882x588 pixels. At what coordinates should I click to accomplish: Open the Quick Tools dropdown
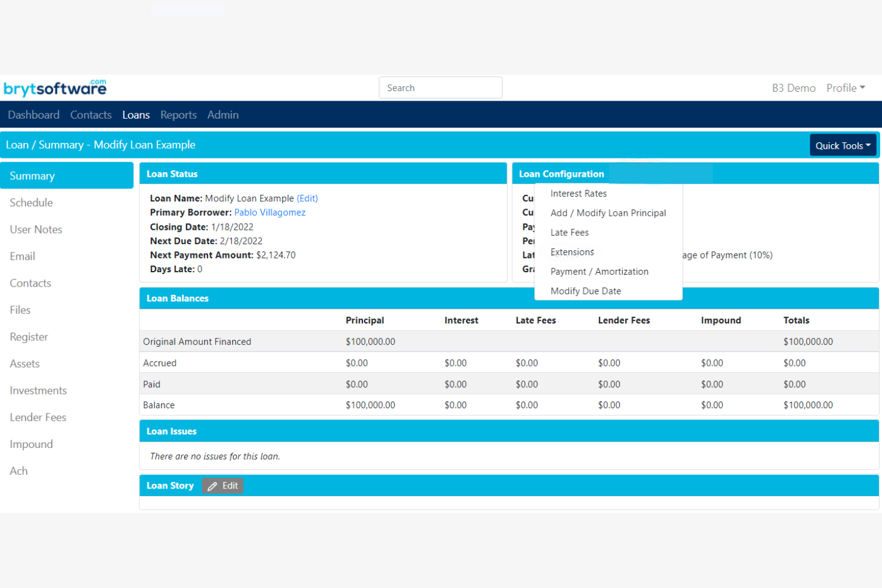tap(843, 145)
